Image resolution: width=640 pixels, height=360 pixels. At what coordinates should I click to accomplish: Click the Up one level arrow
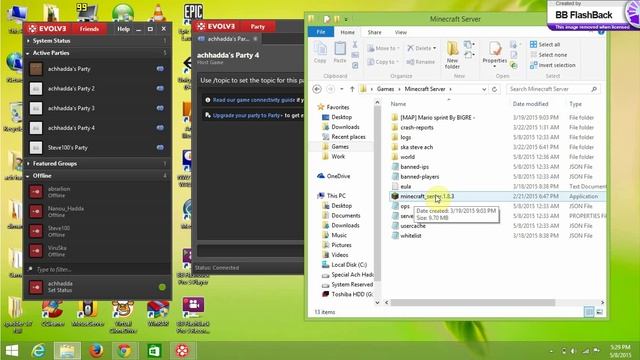tap(352, 89)
